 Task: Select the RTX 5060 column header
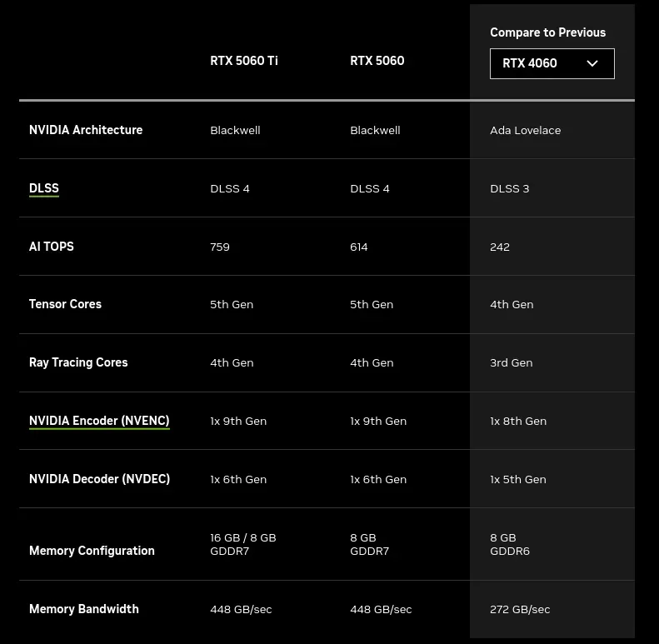pyautogui.click(x=377, y=61)
